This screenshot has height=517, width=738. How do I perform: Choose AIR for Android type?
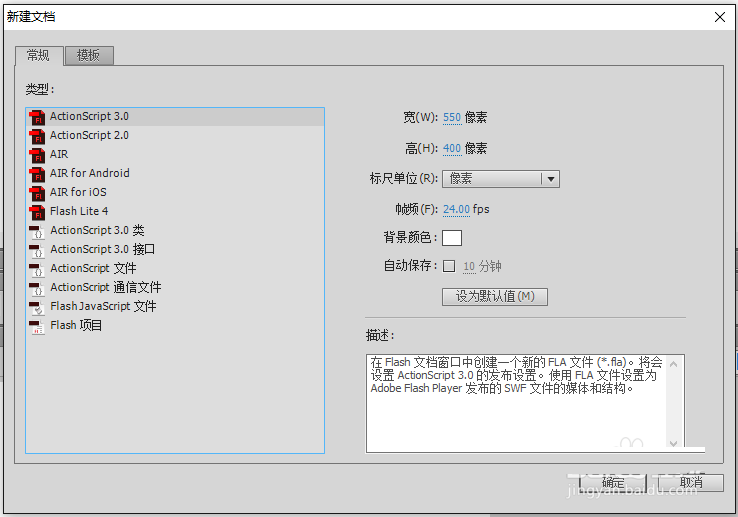click(175, 173)
